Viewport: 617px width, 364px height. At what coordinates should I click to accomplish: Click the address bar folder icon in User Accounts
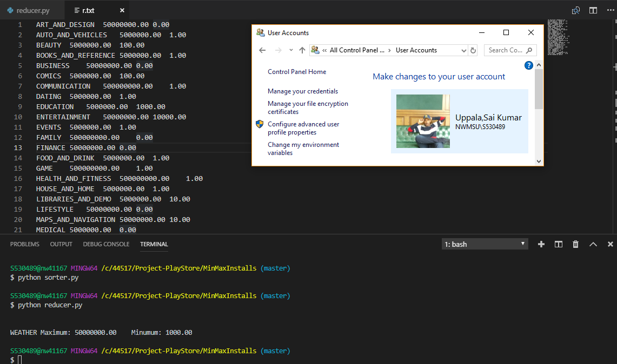(x=315, y=50)
